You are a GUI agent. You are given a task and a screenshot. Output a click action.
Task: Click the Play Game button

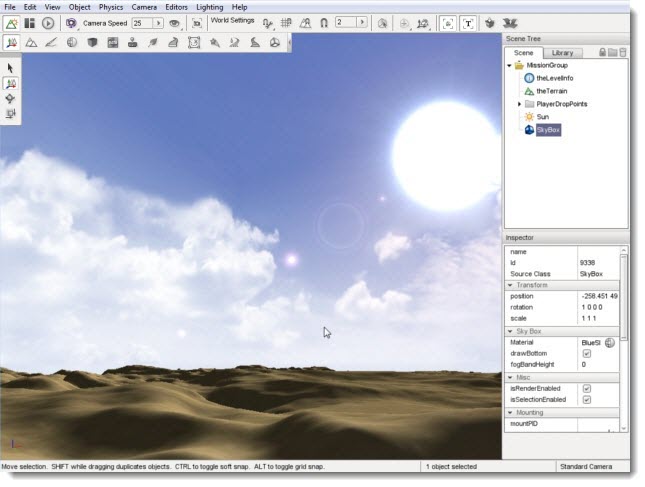tap(48, 23)
